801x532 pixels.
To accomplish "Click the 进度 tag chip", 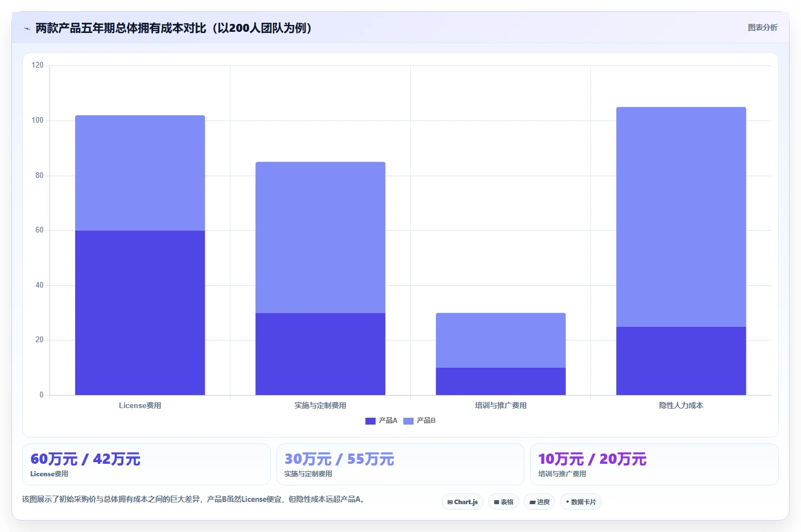I will click(539, 502).
